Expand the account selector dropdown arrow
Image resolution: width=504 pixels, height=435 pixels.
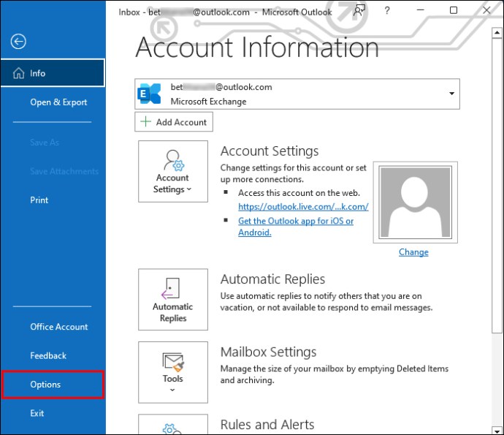pyautogui.click(x=451, y=94)
